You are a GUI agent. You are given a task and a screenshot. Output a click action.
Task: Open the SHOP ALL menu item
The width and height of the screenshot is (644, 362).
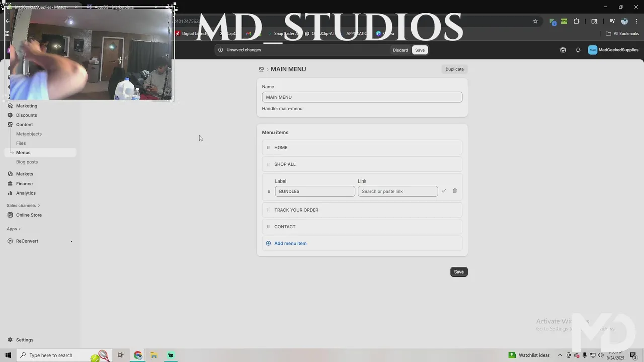click(x=362, y=164)
